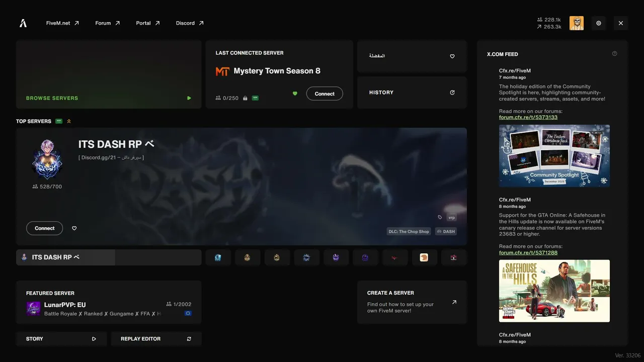Click the ITS DASH RP server avatar

coord(47,159)
